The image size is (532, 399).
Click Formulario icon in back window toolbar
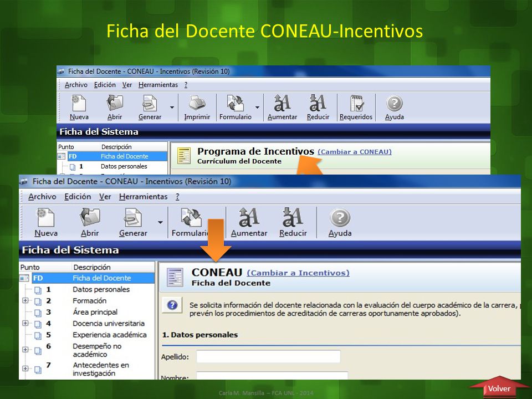tap(236, 103)
